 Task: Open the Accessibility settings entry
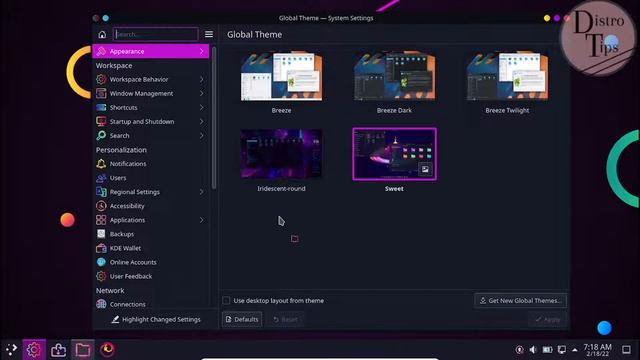[x=151, y=206]
